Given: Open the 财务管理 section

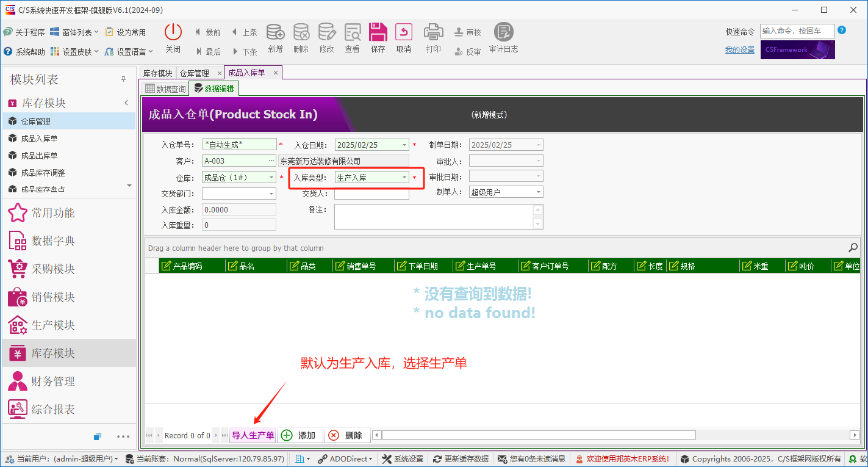Looking at the screenshot, I should click(69, 382).
